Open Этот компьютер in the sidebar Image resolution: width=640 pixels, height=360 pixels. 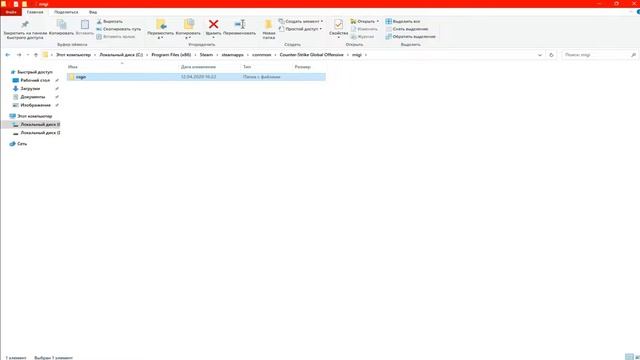coord(31,116)
